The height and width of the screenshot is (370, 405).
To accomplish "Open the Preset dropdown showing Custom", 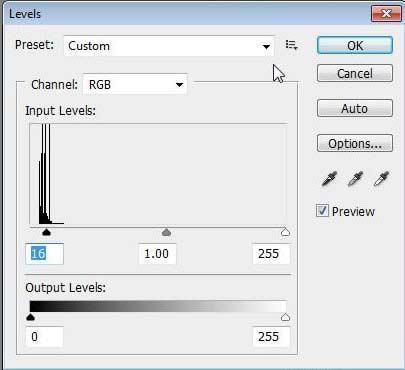I will [x=169, y=46].
